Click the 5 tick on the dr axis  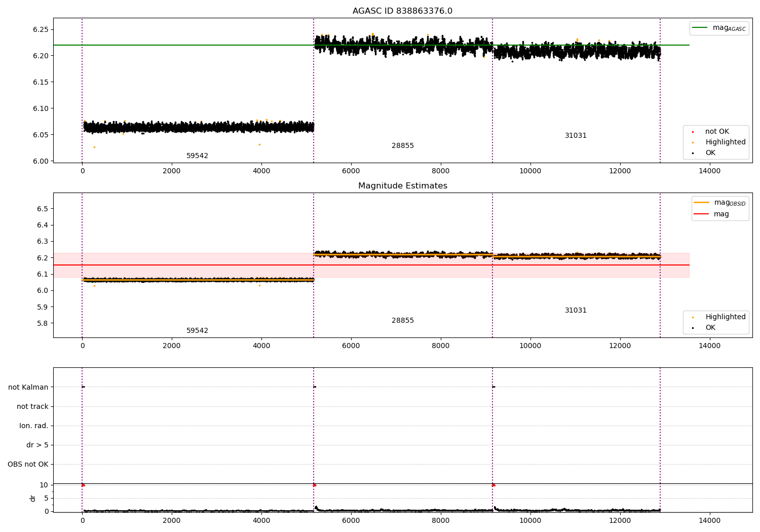[46, 499]
